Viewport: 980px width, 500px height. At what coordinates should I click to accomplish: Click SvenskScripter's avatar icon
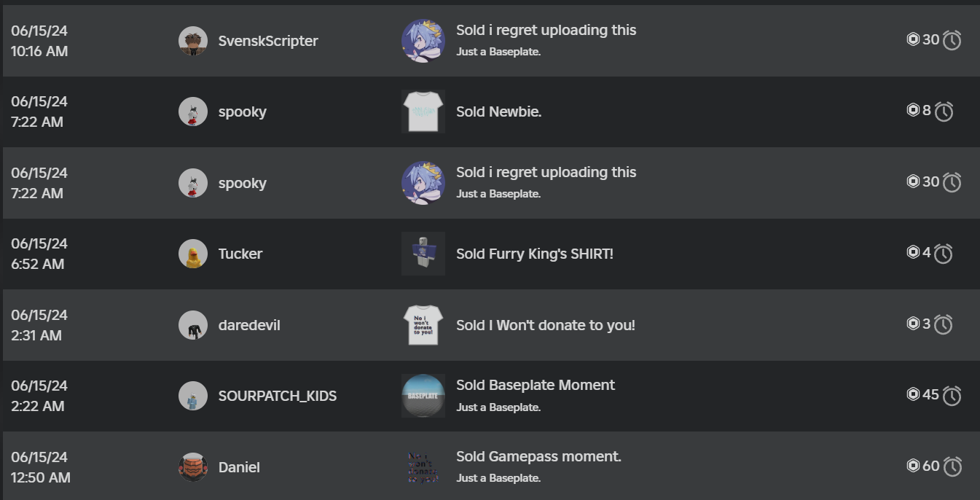[x=193, y=41]
